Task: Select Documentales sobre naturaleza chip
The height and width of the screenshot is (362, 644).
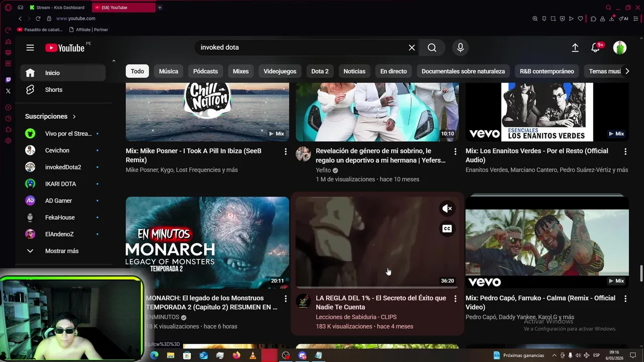Action: [463, 71]
